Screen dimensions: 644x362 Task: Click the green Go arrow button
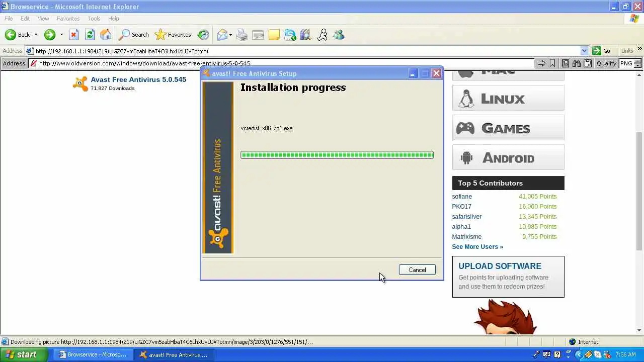(601, 51)
